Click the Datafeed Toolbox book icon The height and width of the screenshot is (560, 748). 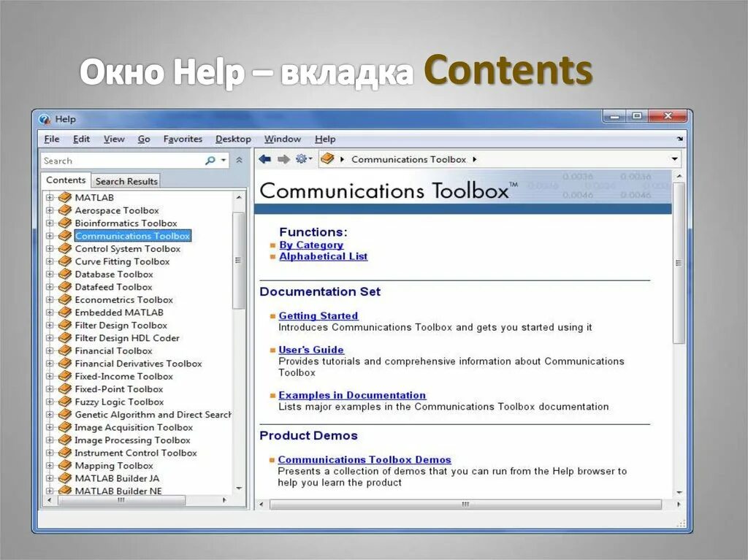(64, 287)
